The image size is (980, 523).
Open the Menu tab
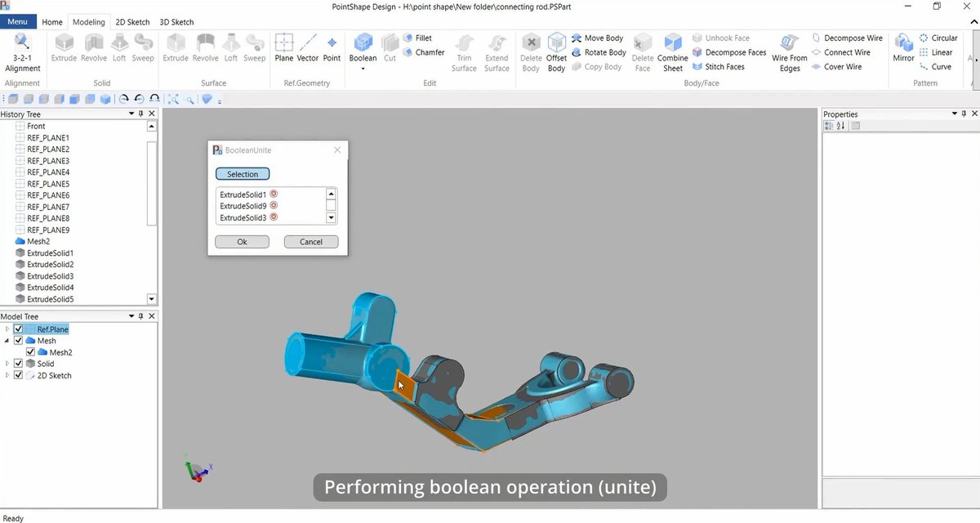pyautogui.click(x=17, y=22)
